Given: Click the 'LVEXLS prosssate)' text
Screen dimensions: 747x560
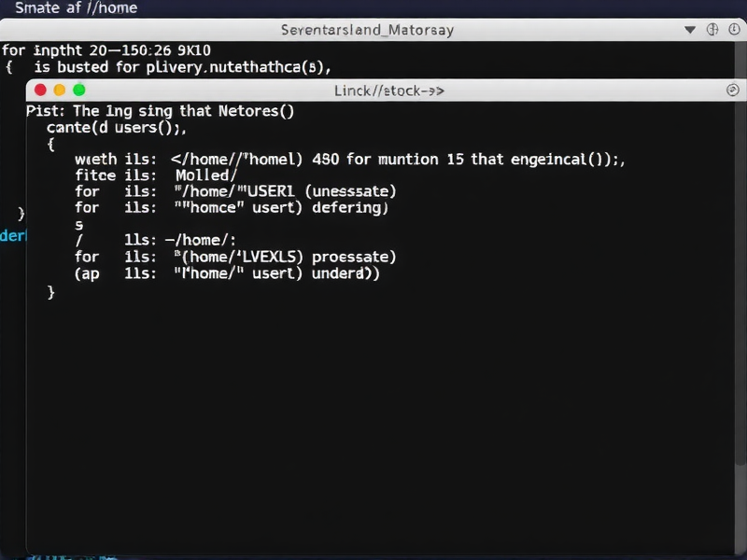Looking at the screenshot, I should 308,257.
